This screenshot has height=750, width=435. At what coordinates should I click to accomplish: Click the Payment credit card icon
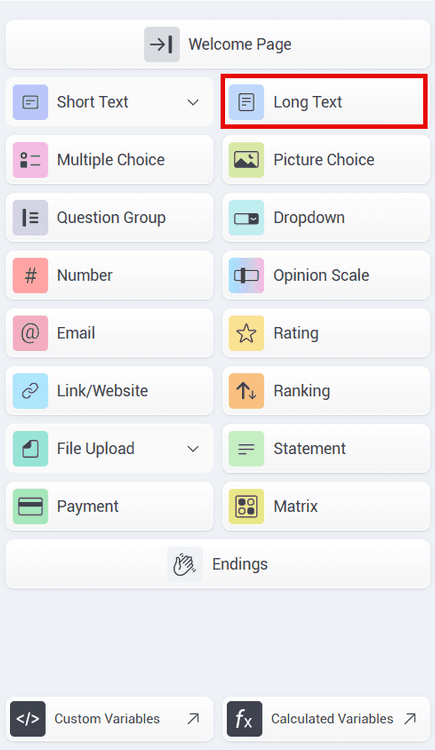coord(30,506)
